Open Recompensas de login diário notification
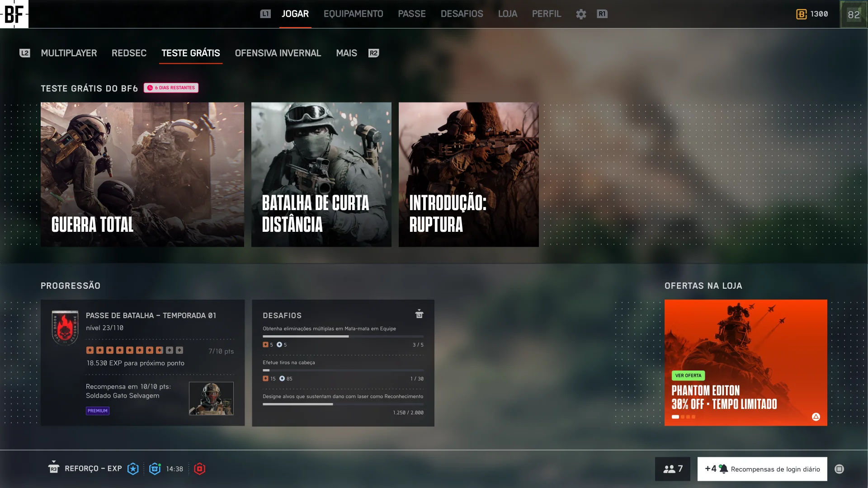868x488 pixels. point(762,469)
